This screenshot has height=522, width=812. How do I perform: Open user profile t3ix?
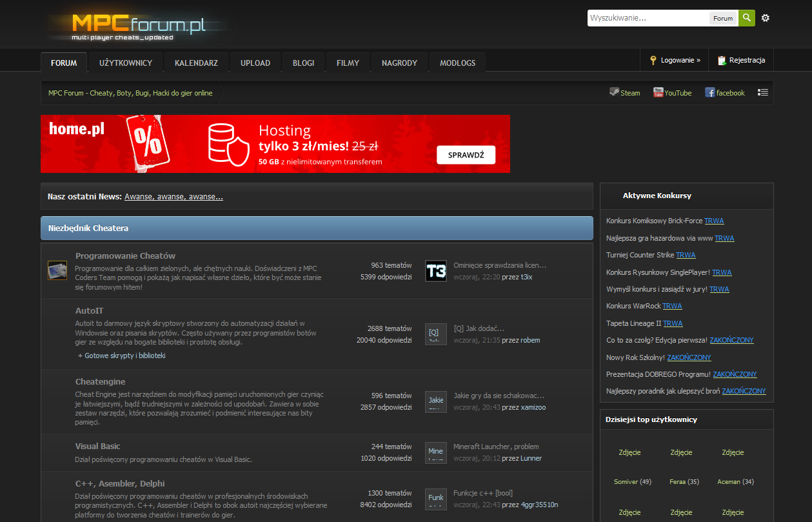pyautogui.click(x=526, y=277)
